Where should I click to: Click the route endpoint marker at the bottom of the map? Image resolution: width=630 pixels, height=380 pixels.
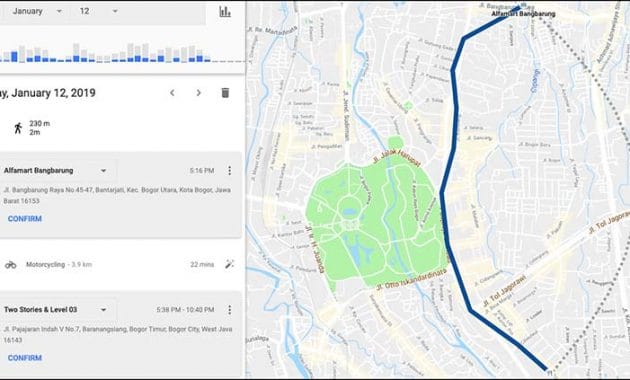tap(549, 372)
